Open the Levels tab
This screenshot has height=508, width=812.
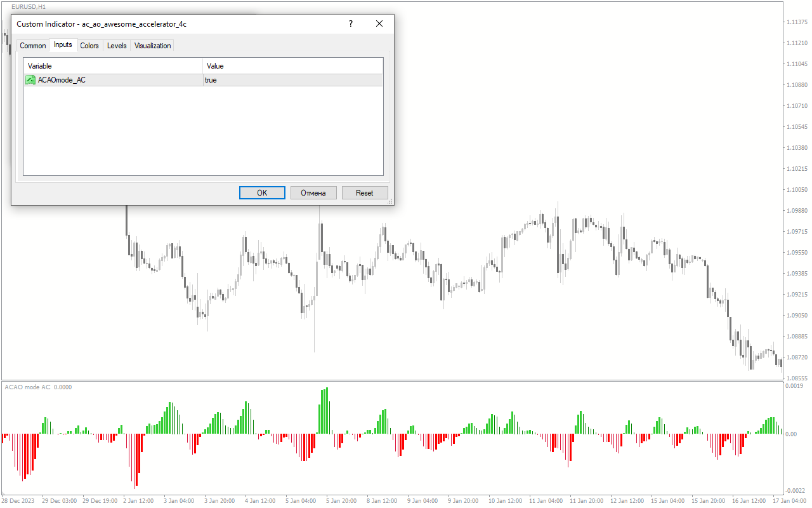click(117, 46)
